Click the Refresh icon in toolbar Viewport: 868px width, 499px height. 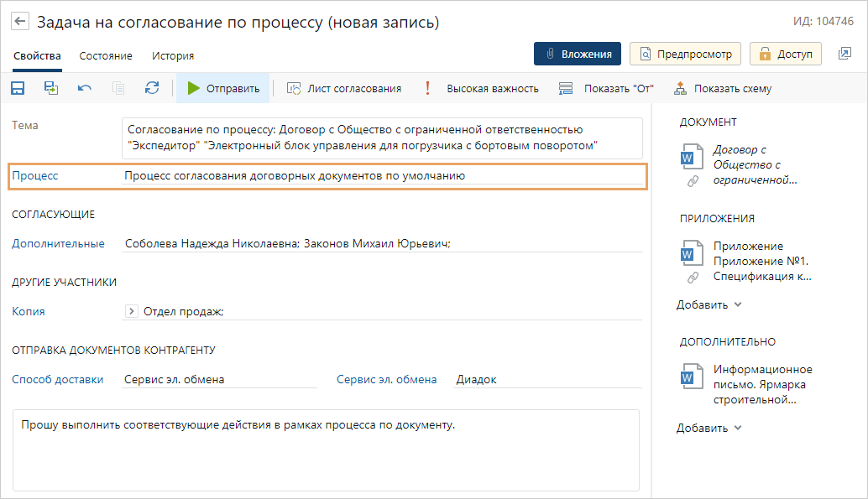click(x=152, y=88)
